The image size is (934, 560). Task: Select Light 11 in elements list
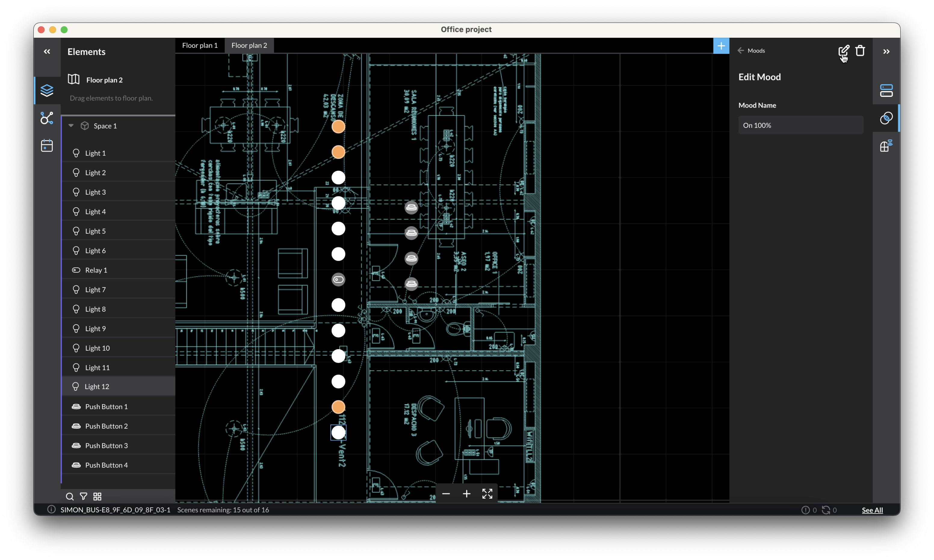[119, 368]
